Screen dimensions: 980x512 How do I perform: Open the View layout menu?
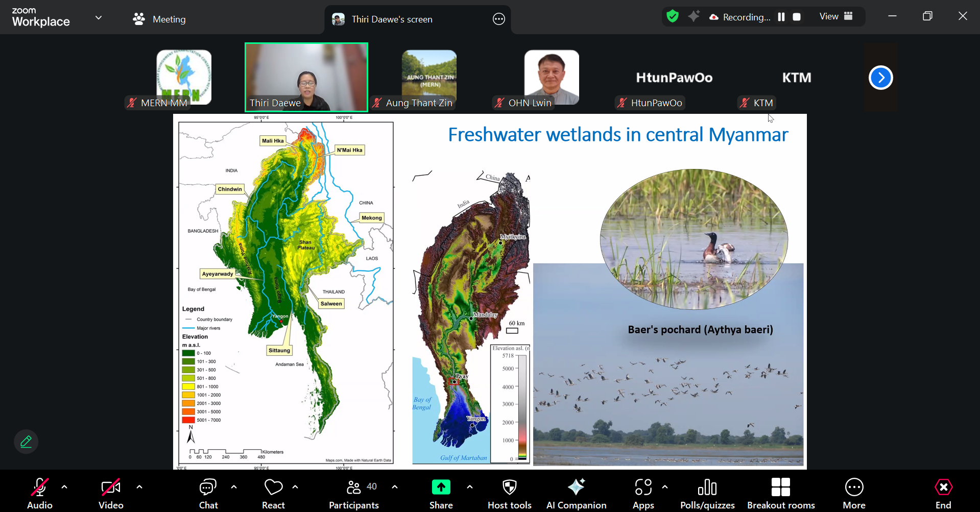coord(835,16)
